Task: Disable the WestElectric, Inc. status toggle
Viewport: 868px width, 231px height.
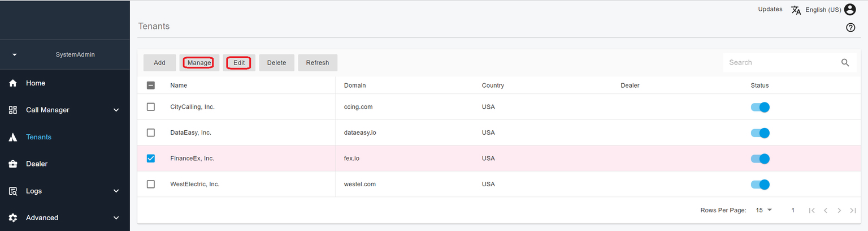Action: (x=760, y=185)
